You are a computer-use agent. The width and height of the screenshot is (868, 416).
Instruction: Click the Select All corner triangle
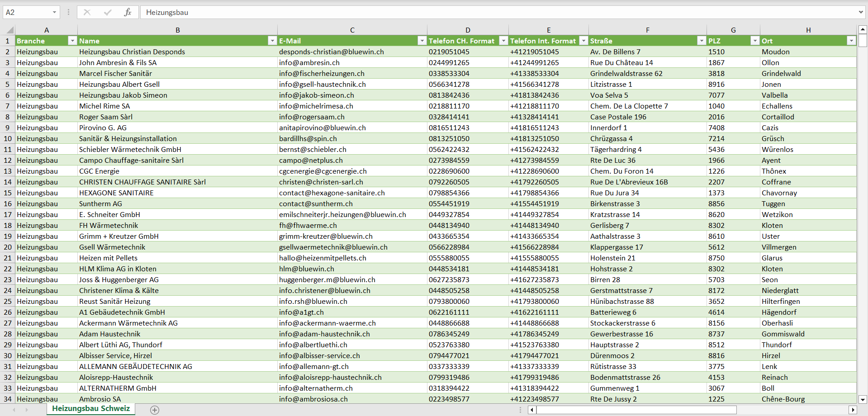[x=9, y=30]
